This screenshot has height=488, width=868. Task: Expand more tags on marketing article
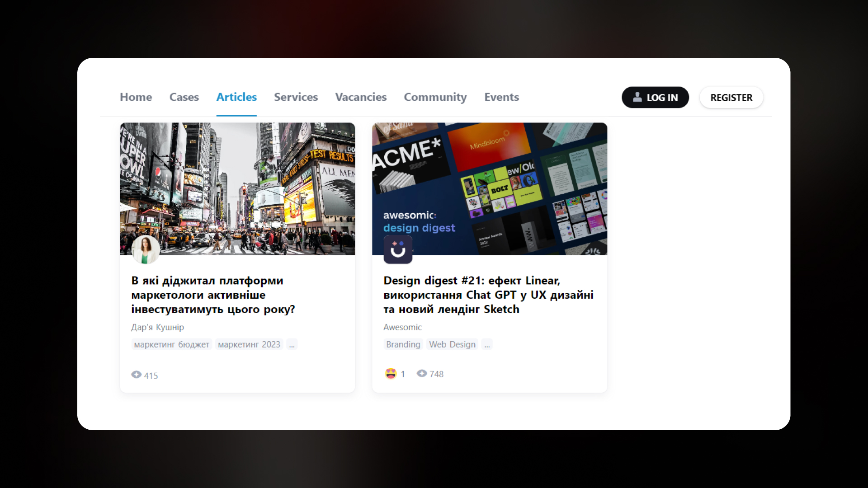pyautogui.click(x=292, y=344)
